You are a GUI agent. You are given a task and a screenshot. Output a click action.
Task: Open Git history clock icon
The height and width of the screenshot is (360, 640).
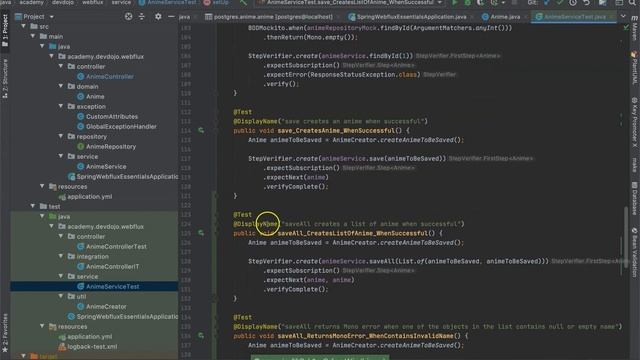pos(573,2)
